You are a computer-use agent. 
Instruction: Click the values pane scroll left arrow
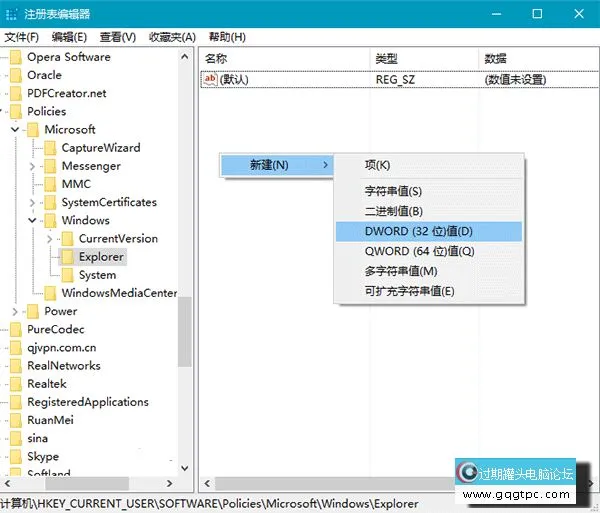click(207, 484)
